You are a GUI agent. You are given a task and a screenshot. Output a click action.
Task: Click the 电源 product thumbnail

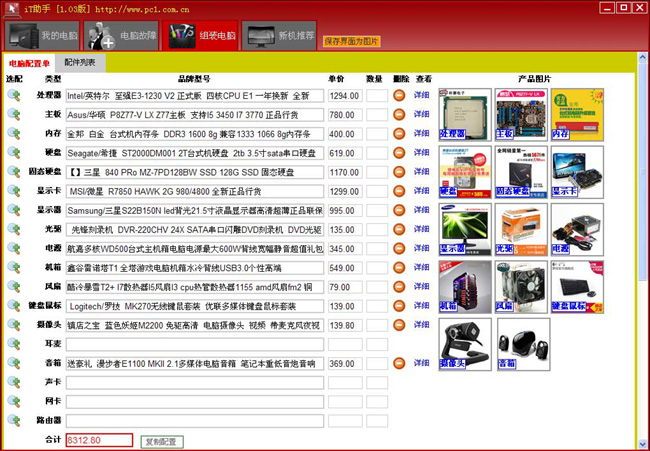pyautogui.click(x=577, y=229)
